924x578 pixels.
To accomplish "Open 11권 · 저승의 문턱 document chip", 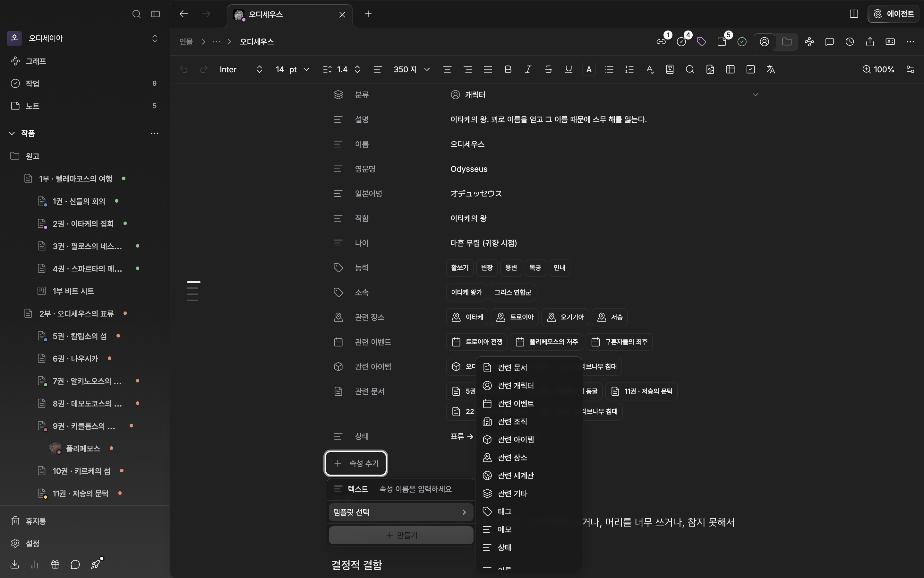I will pyautogui.click(x=641, y=391).
